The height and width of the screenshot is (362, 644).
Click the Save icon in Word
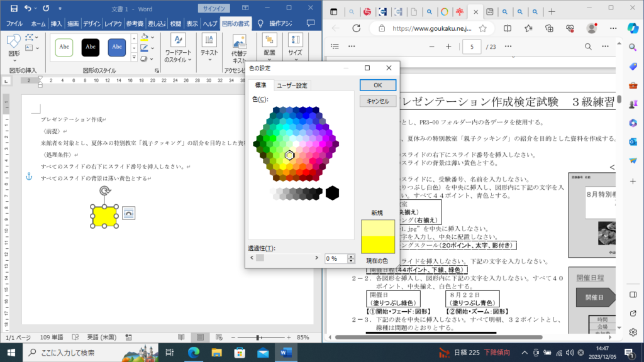pyautogui.click(x=14, y=8)
